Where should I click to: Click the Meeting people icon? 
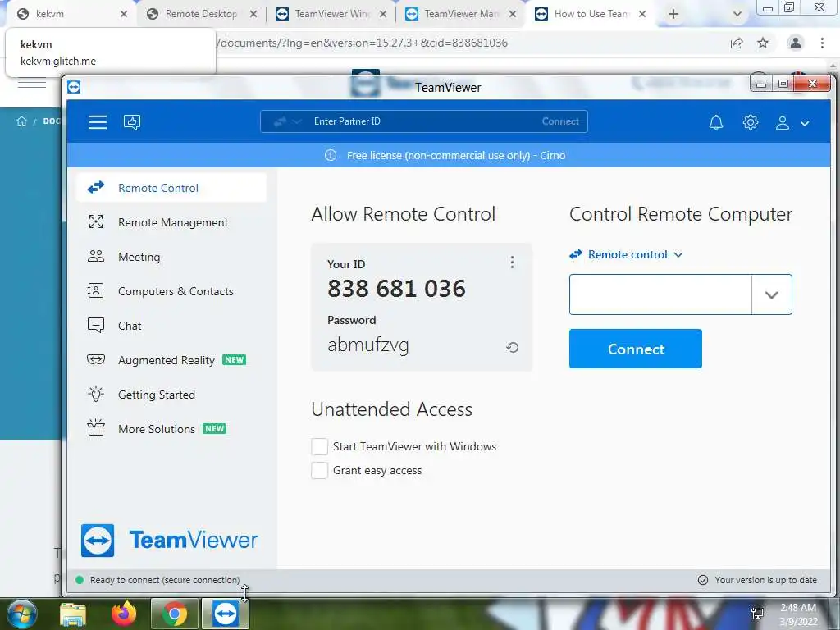coord(96,256)
